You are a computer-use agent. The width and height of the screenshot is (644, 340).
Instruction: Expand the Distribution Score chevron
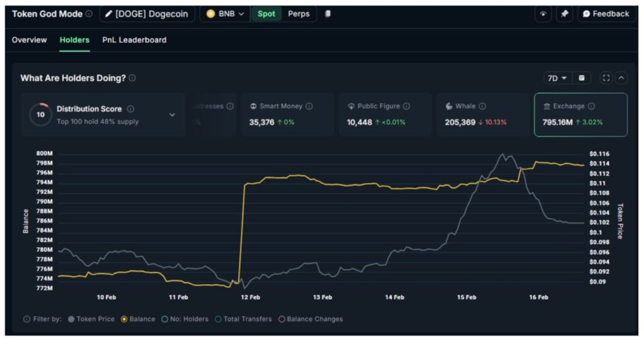click(x=172, y=115)
